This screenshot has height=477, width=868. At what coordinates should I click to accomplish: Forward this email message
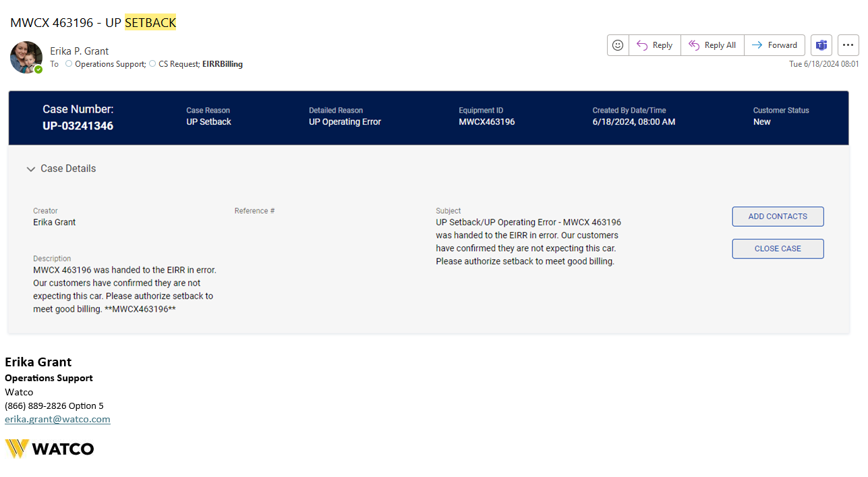[774, 45]
